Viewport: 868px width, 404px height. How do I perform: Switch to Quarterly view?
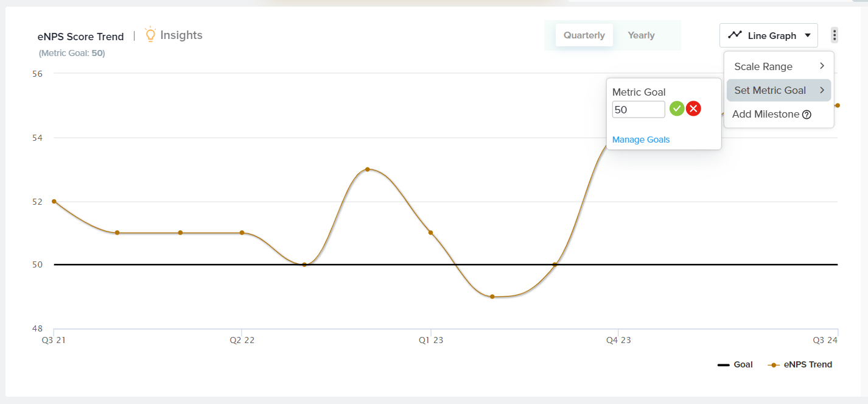click(584, 35)
